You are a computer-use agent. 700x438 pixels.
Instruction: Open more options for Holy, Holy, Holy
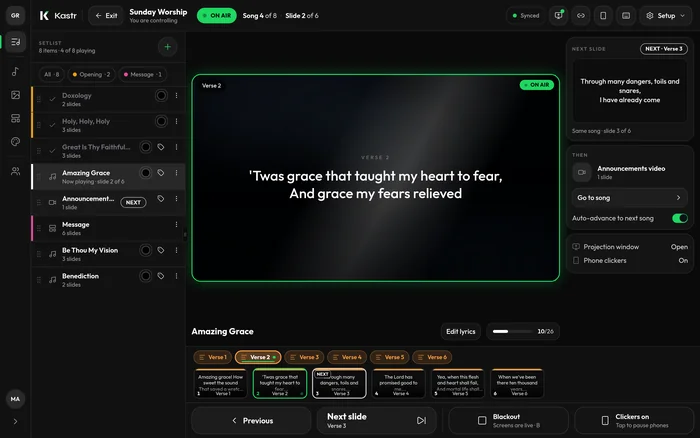[x=176, y=121]
